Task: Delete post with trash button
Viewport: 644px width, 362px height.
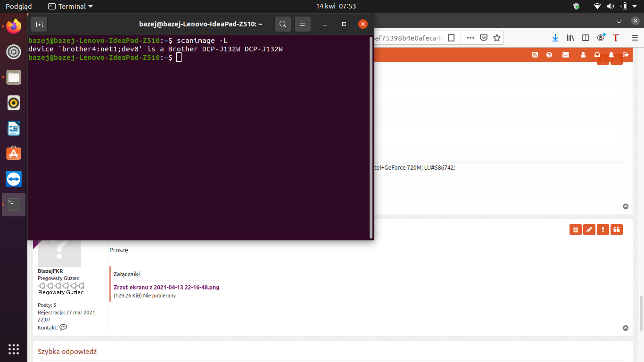Action: click(575, 230)
